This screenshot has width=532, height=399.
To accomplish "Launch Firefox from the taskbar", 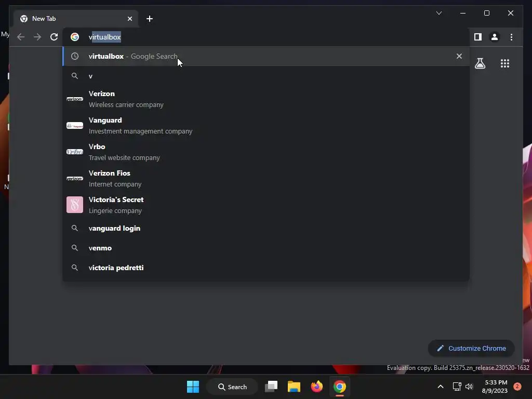I will click(316, 387).
